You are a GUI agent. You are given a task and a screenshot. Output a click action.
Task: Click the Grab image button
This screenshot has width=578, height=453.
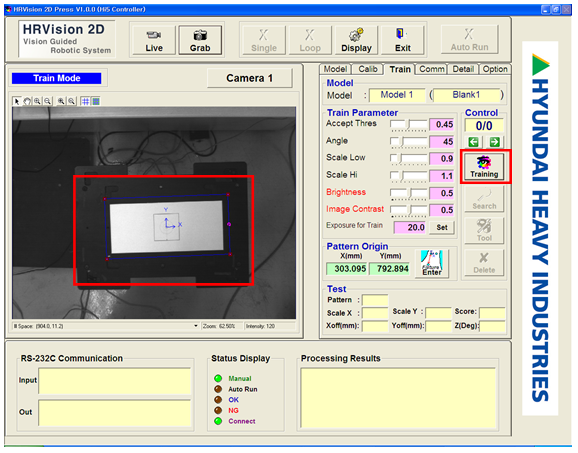click(200, 40)
